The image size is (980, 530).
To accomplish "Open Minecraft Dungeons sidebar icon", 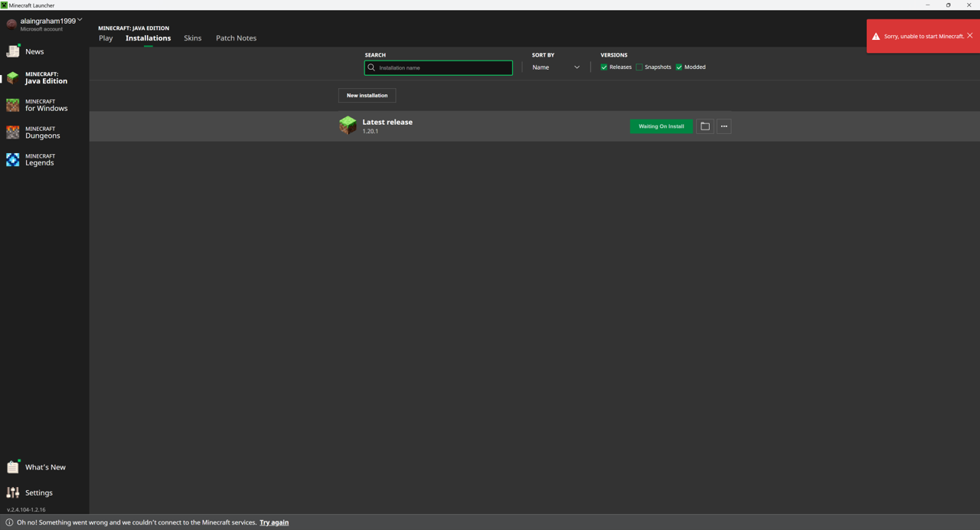I will click(13, 132).
